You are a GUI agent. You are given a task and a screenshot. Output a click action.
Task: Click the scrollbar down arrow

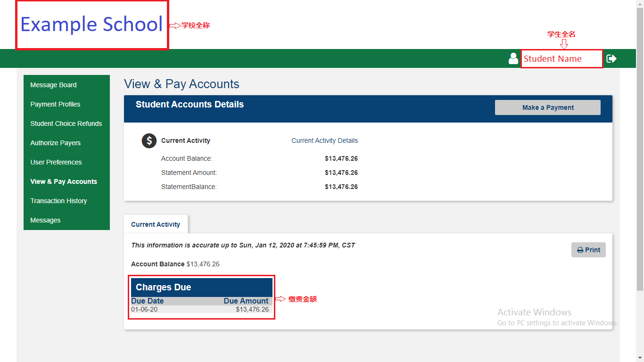click(640, 358)
